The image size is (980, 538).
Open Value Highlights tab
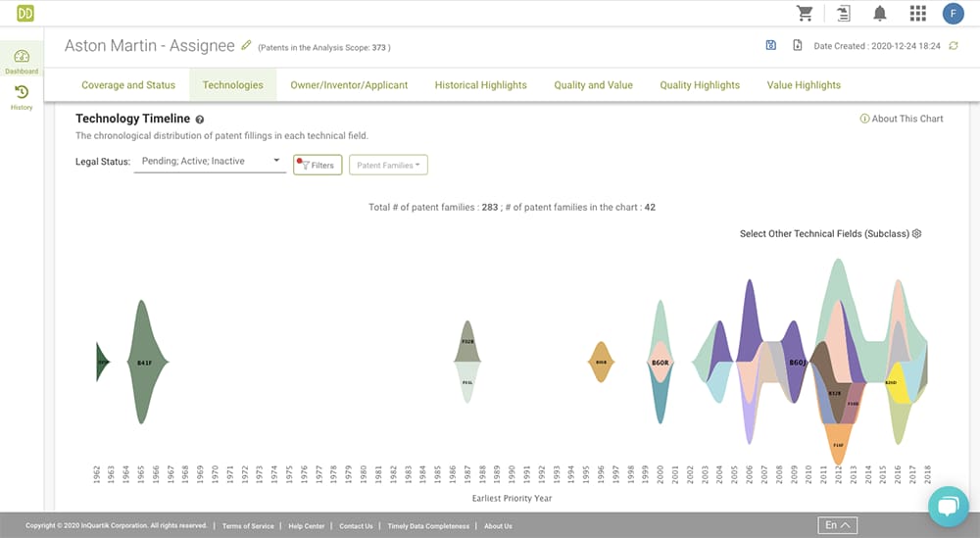pyautogui.click(x=804, y=85)
